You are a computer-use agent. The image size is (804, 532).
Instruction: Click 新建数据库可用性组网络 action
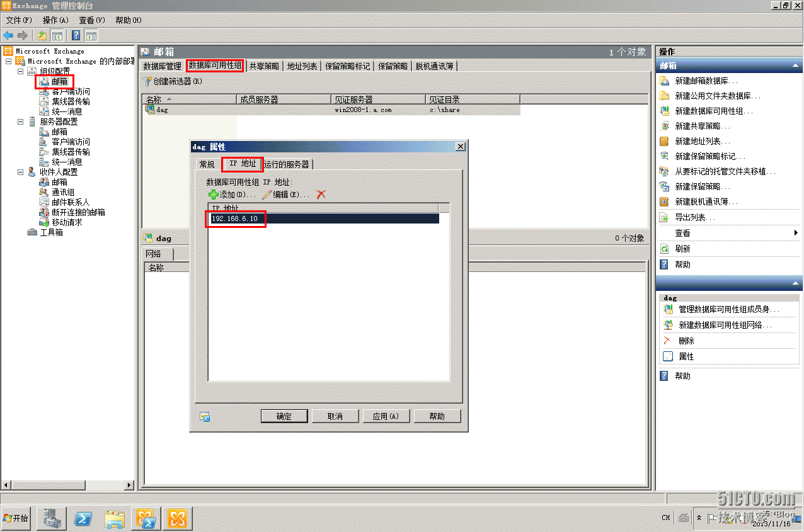coord(725,325)
